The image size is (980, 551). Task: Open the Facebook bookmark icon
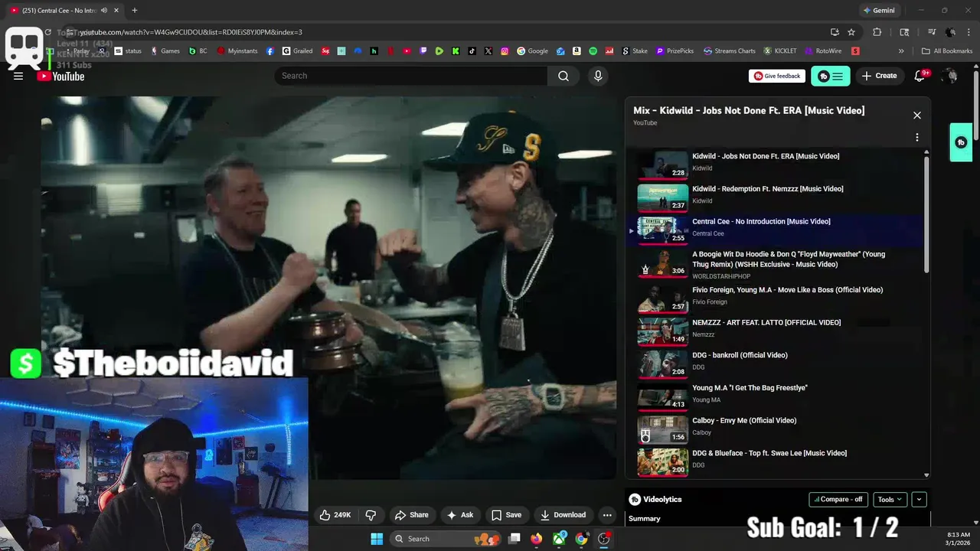[x=270, y=51]
